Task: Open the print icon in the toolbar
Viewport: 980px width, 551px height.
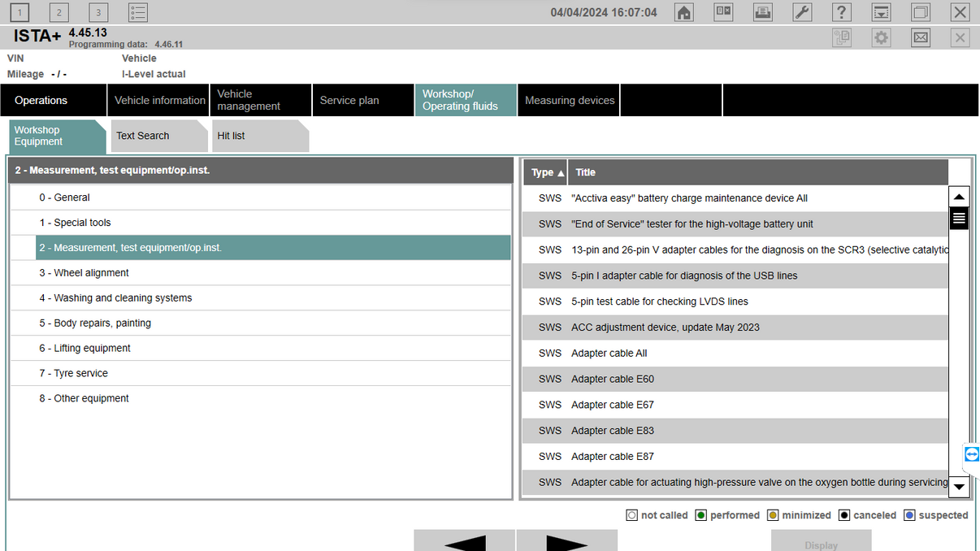Action: pos(763,12)
